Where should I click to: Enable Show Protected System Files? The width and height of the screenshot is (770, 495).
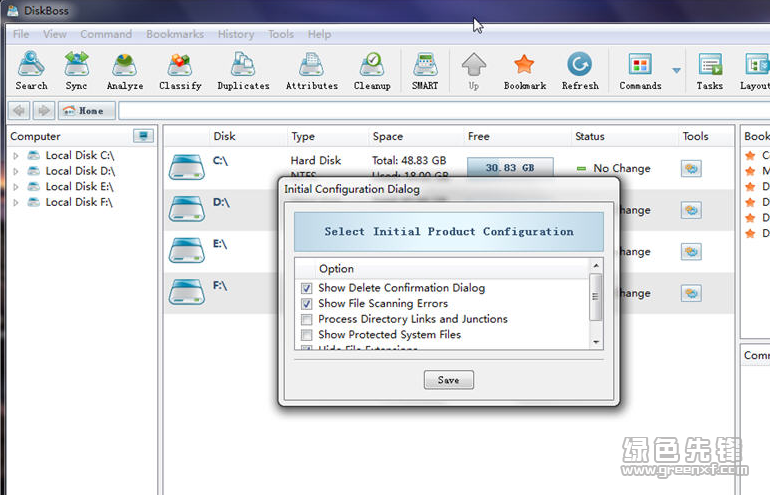(306, 335)
